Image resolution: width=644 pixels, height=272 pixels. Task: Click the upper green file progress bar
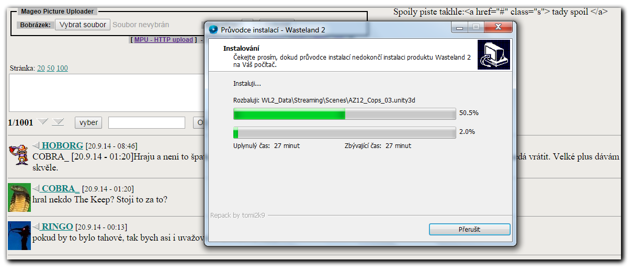pos(344,114)
